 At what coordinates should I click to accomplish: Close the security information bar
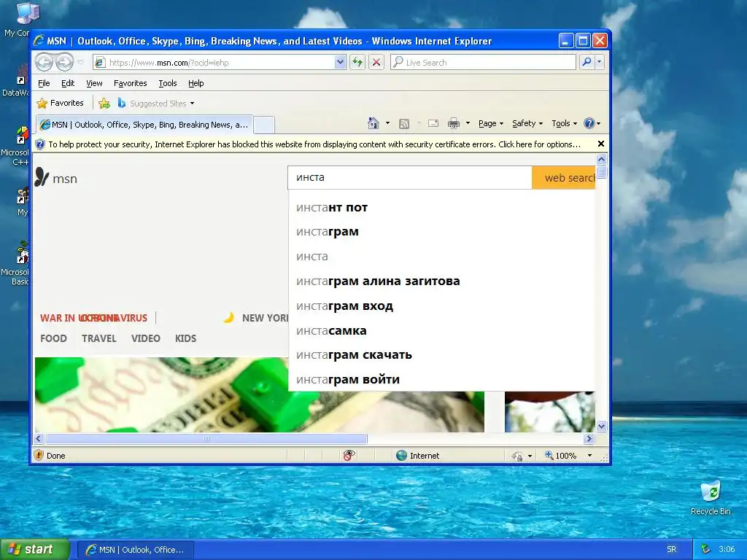click(x=601, y=144)
